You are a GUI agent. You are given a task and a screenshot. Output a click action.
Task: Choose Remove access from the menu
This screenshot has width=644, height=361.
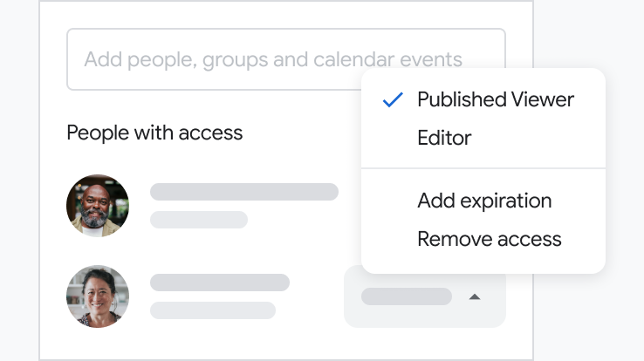pos(489,239)
